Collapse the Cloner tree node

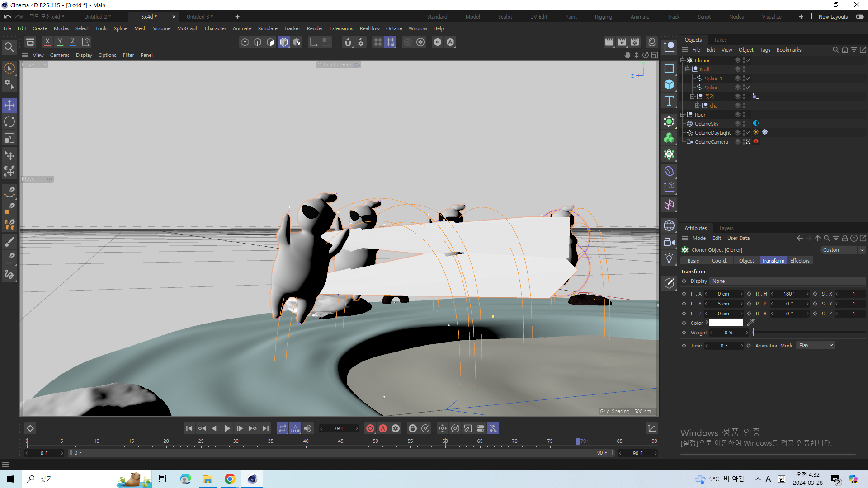click(683, 60)
